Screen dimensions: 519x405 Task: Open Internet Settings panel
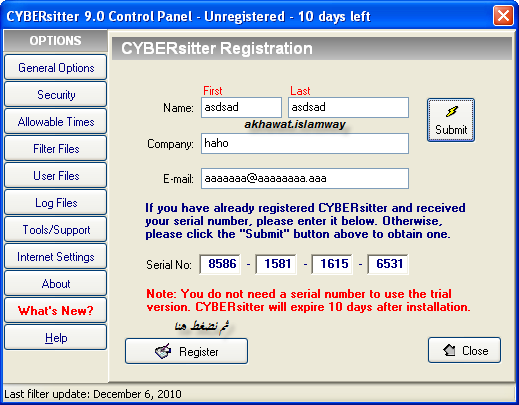click(x=56, y=256)
